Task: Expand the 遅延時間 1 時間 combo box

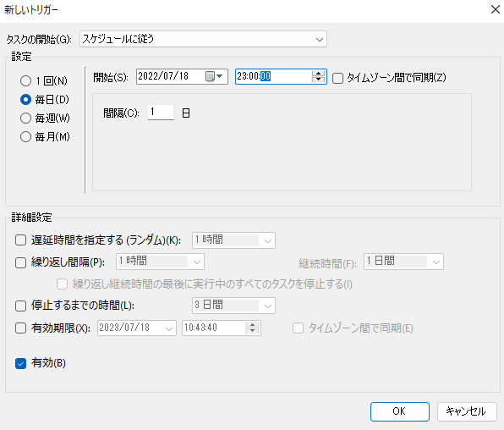Action: tap(233, 240)
